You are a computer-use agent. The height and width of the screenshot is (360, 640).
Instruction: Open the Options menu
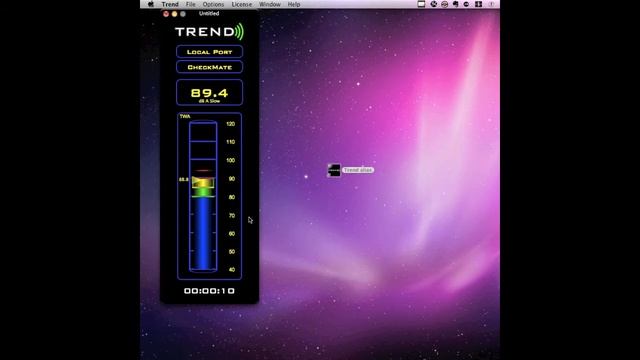pos(213,4)
